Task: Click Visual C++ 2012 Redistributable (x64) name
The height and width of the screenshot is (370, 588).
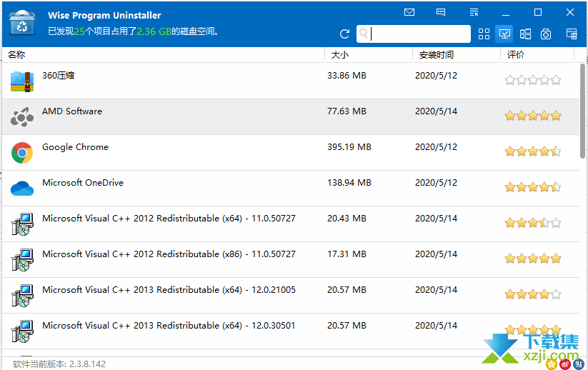Action: coord(169,218)
